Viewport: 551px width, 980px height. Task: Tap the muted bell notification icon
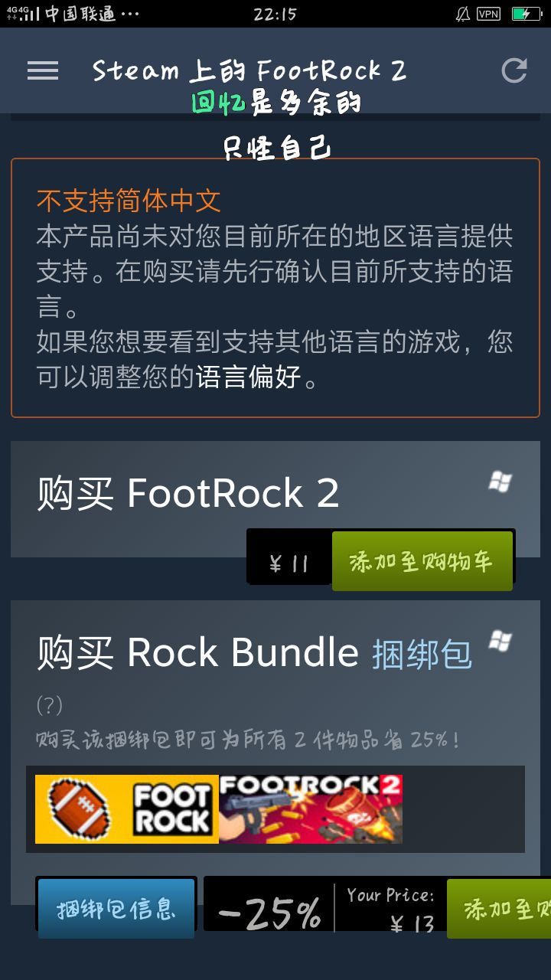click(x=462, y=14)
